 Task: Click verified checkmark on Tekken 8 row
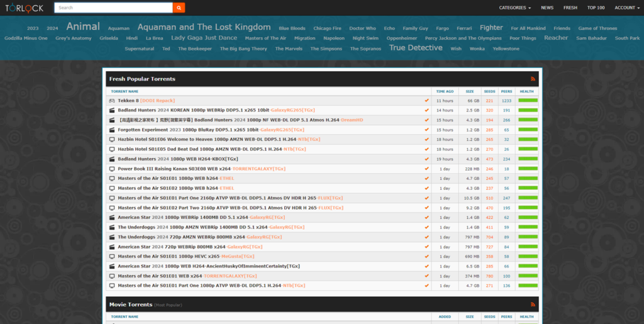coord(427,100)
